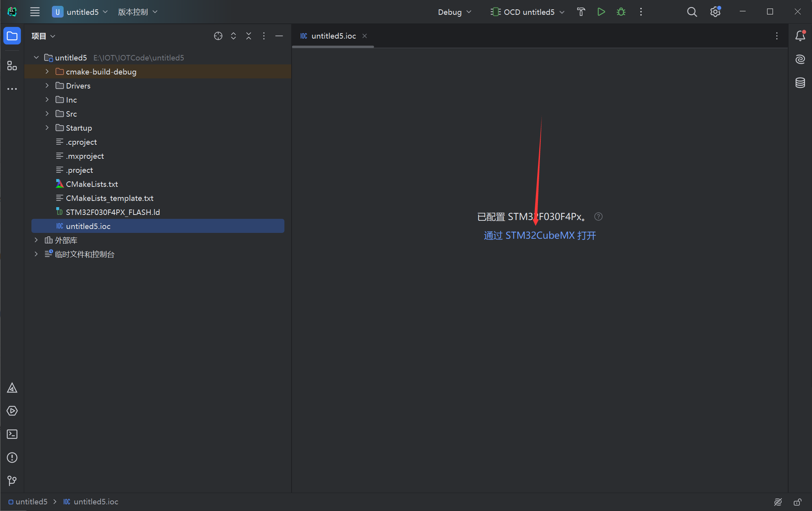Open the Problems tool window
812x511 pixels.
point(12,458)
